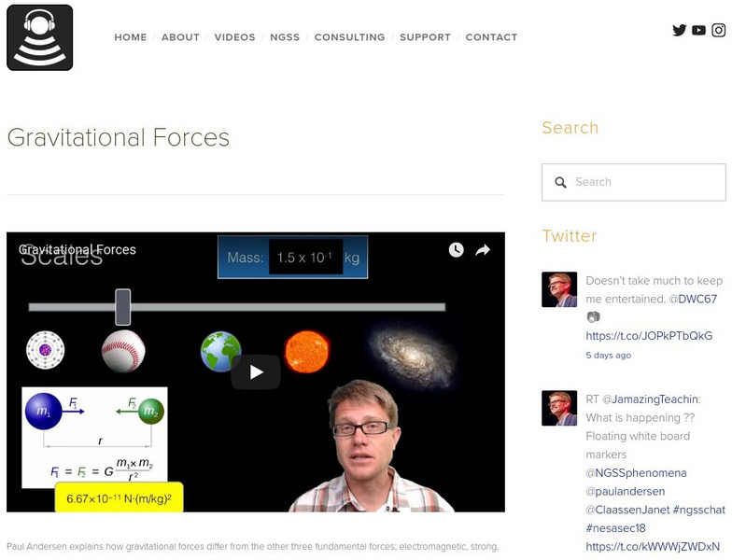The image size is (732, 560).
Task: Open the #ngsschat hashtag link
Action: pos(699,510)
